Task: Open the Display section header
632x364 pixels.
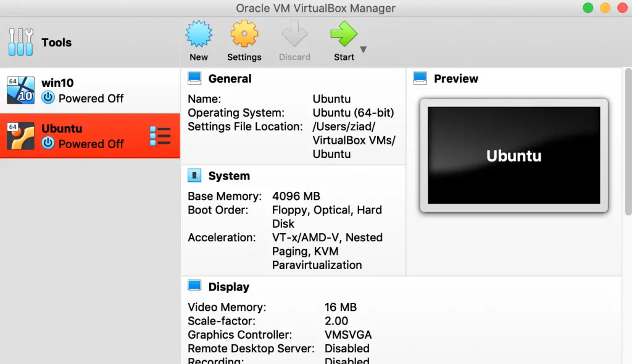Action: click(x=228, y=287)
